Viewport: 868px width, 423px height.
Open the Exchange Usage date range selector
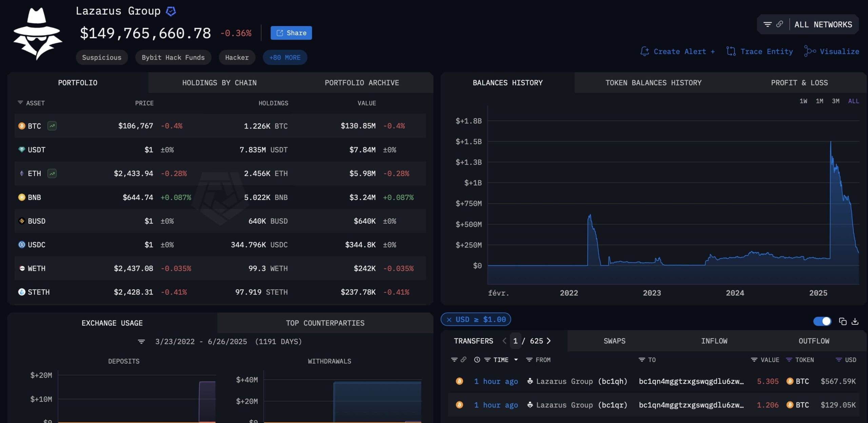229,341
